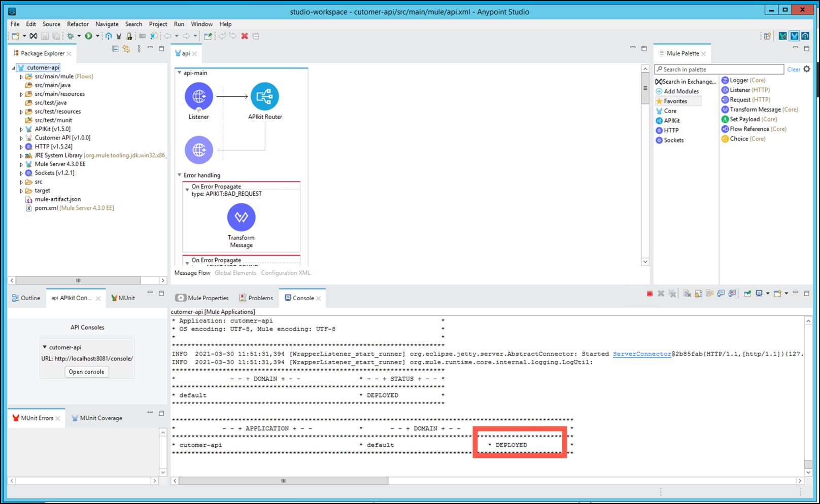The height and width of the screenshot is (504, 820).
Task: Select the Transform Message component in error handler
Action: click(x=242, y=217)
